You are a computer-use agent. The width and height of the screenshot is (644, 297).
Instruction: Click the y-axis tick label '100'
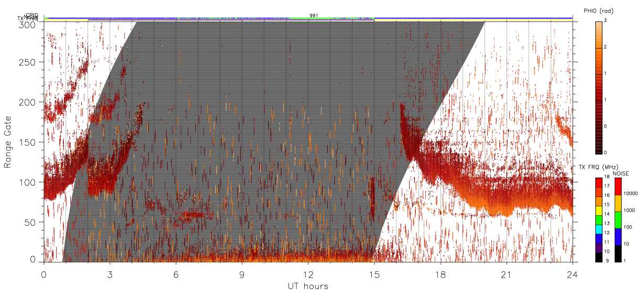[29, 182]
